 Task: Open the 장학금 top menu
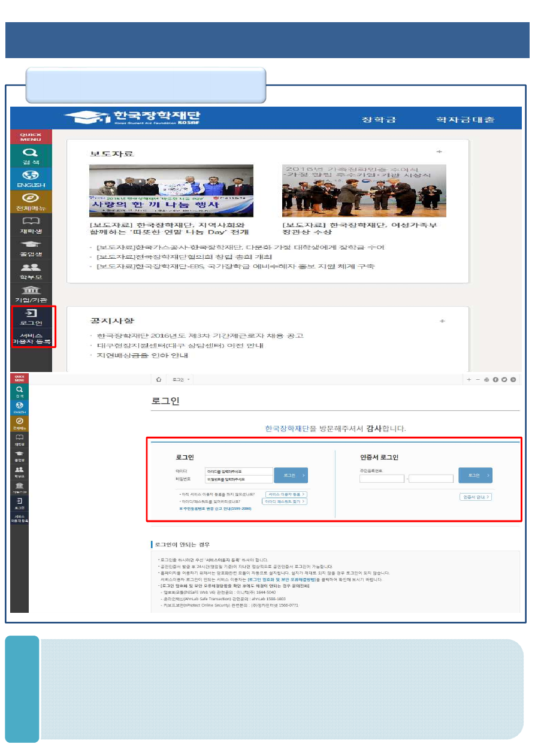pyautogui.click(x=379, y=120)
